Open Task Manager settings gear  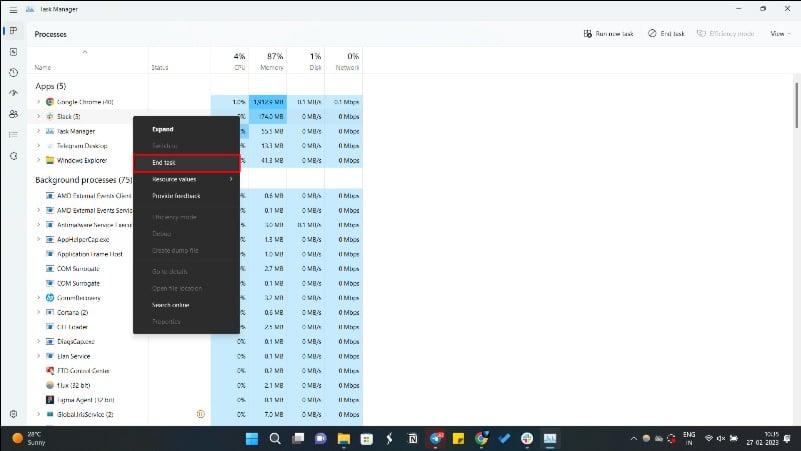pos(13,414)
